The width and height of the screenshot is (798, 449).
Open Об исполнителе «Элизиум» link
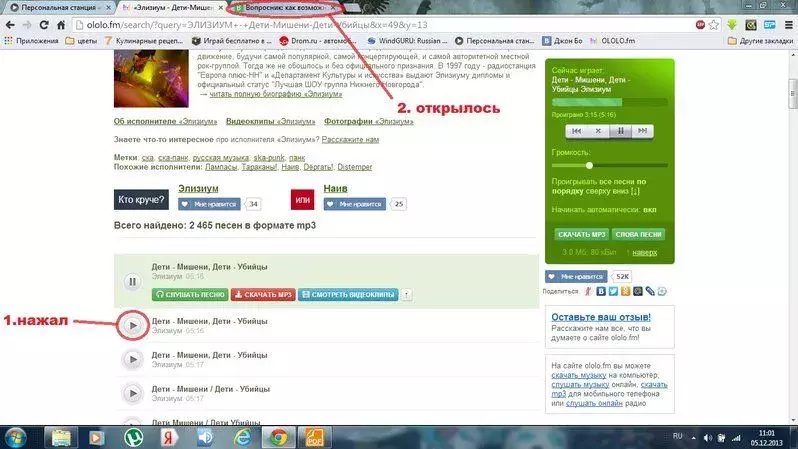tap(165, 121)
